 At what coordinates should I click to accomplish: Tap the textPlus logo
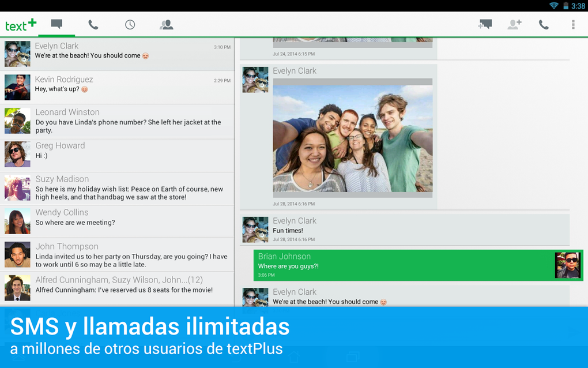(21, 25)
